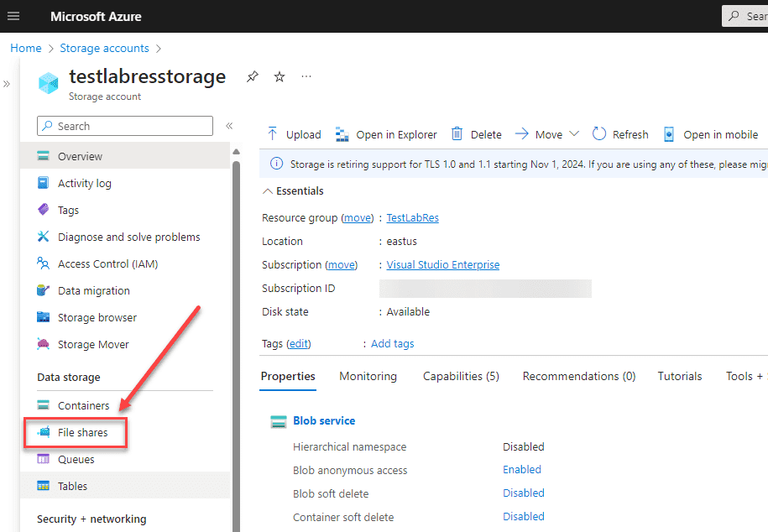Click the Upload arrow icon
The image size is (768, 532).
[272, 133]
